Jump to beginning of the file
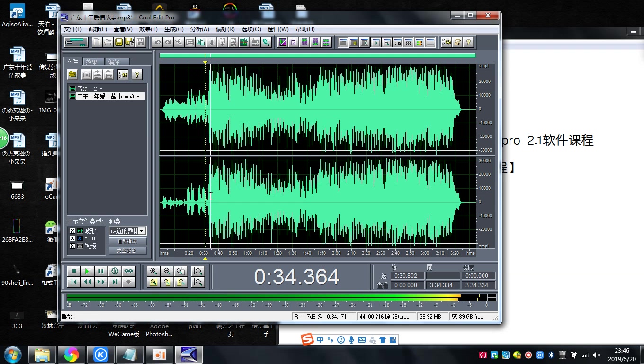This screenshot has height=364, width=644. point(73,282)
